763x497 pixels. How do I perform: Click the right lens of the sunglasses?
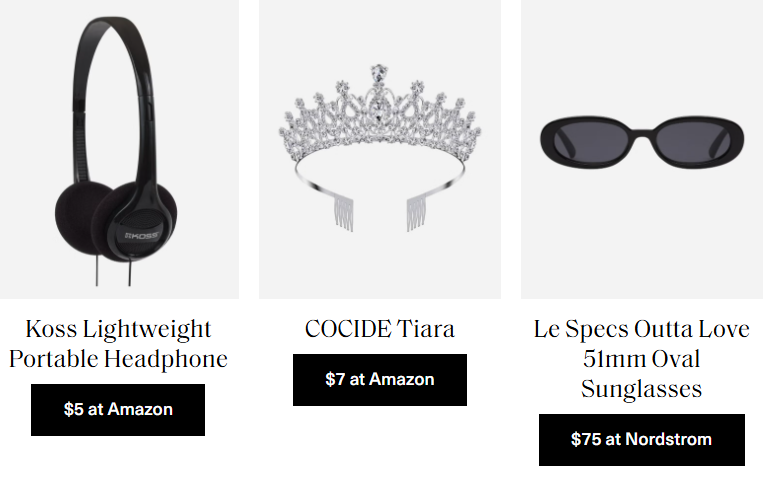pos(696,141)
